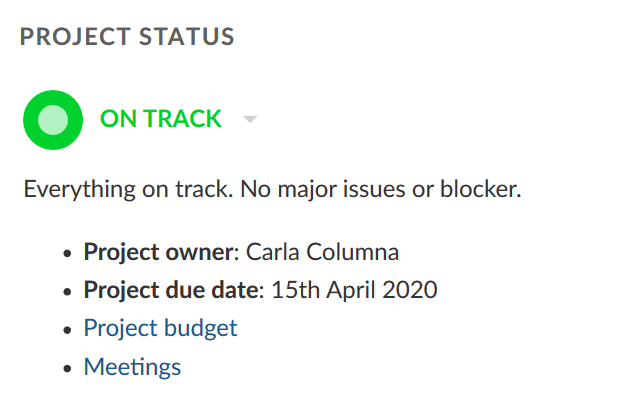
Task: Click the date 15th April 2020
Action: pyautogui.click(x=353, y=290)
